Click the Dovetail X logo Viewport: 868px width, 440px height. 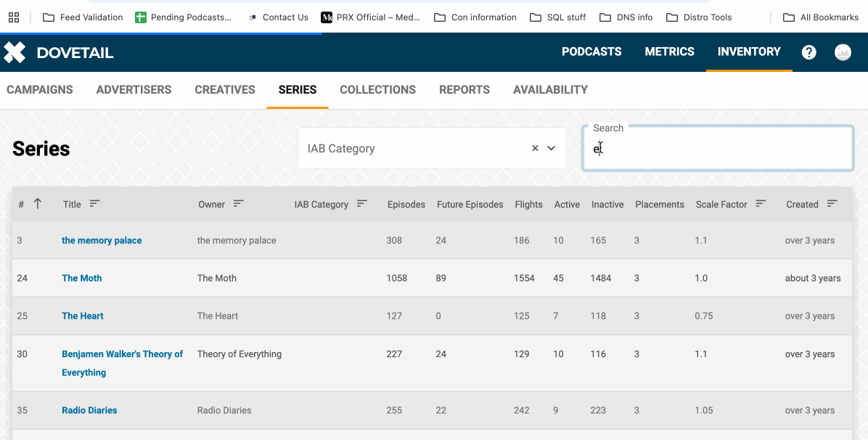click(x=15, y=53)
